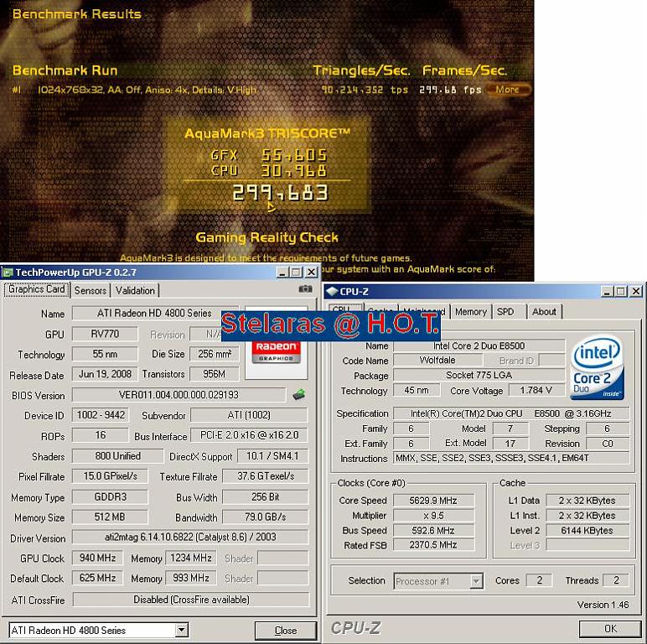Click the 299.68 fps result
The image size is (647, 644).
point(450,90)
